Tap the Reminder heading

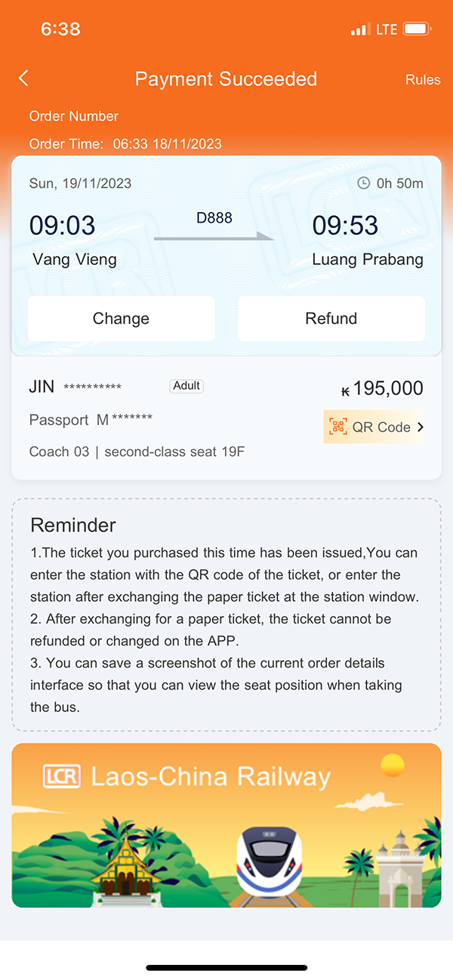pos(73,525)
